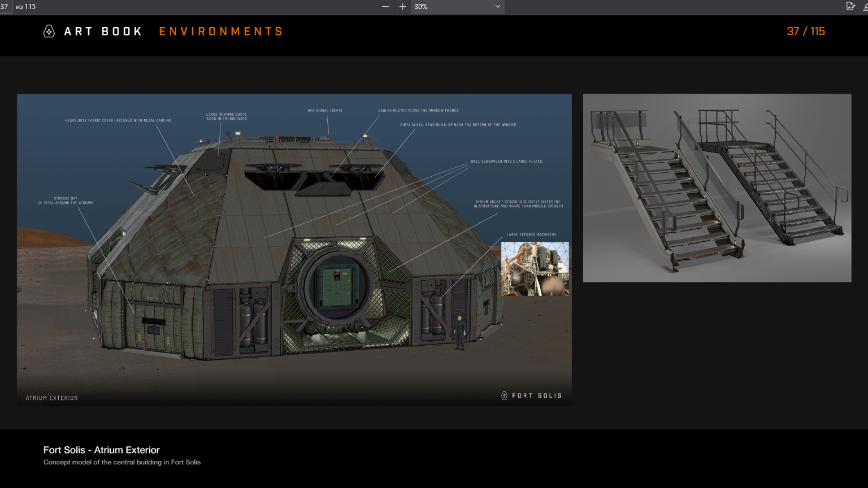Click the 'Fort Solis - Atrium Exterior' title
The height and width of the screenshot is (488, 868).
coord(102,450)
